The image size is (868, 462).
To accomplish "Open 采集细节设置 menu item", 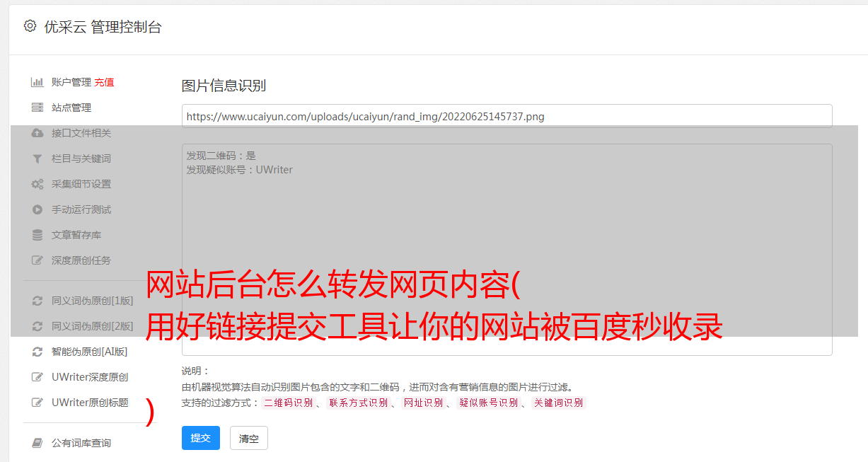I will 81,184.
